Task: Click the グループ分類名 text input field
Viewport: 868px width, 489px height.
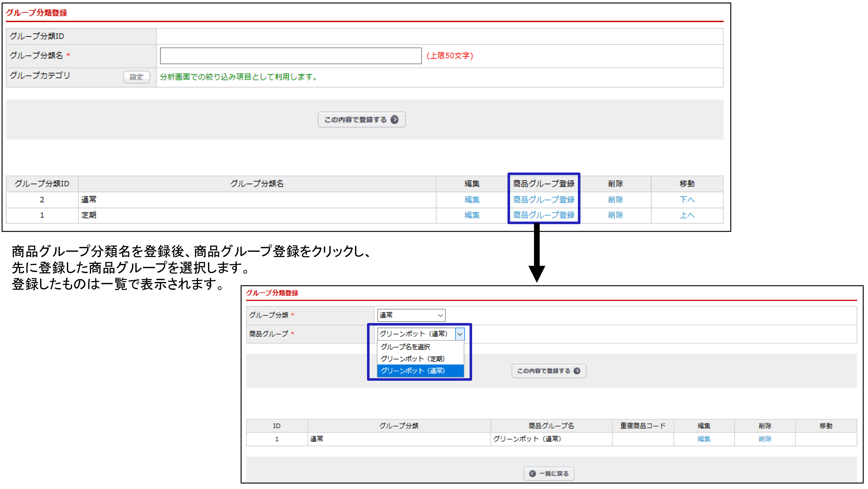Action: click(x=291, y=56)
